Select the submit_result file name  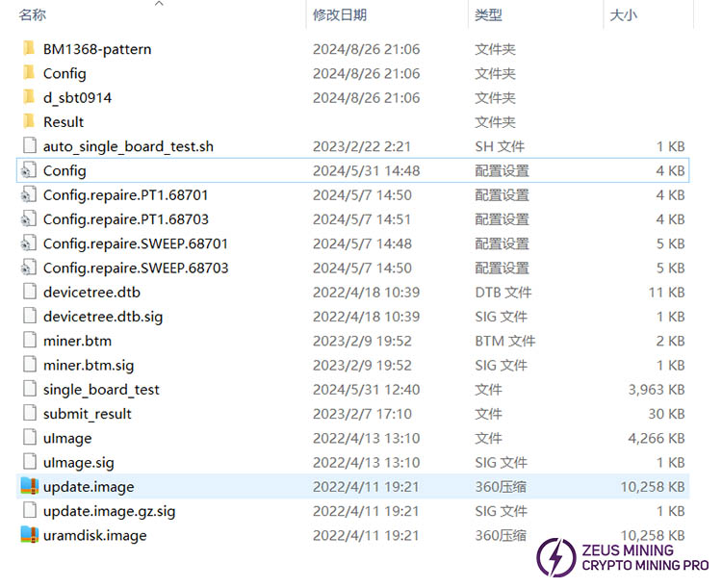pos(88,414)
